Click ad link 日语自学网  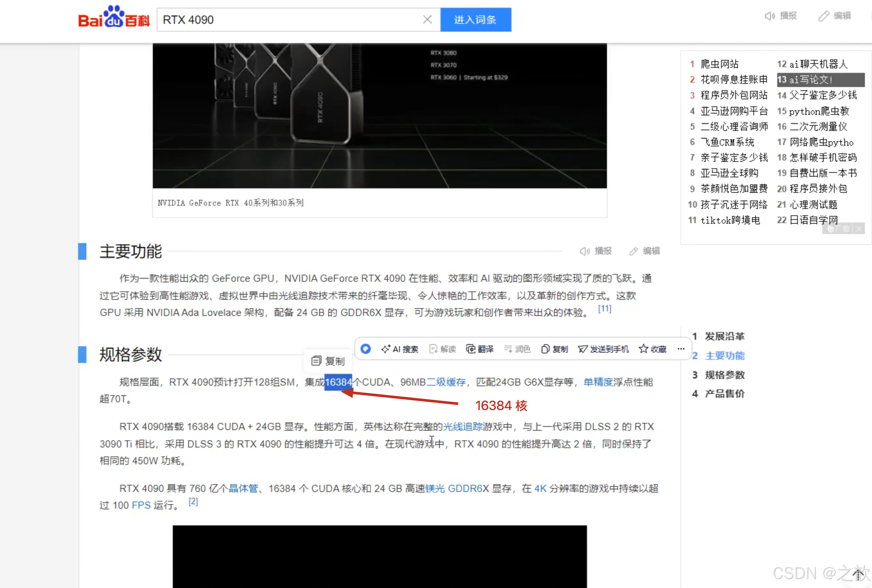(x=814, y=220)
